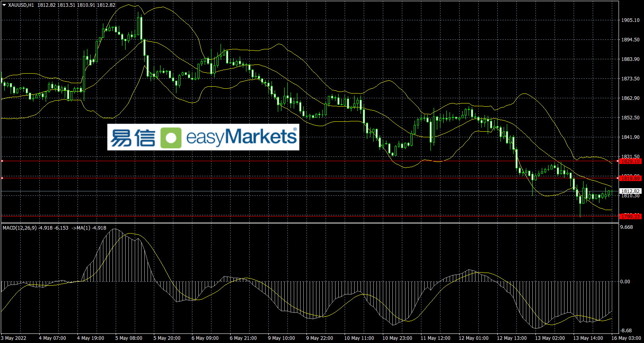Screen dimensions: 644x343
Task: Click the 9 May 22:00 time label
Action: tap(320, 338)
